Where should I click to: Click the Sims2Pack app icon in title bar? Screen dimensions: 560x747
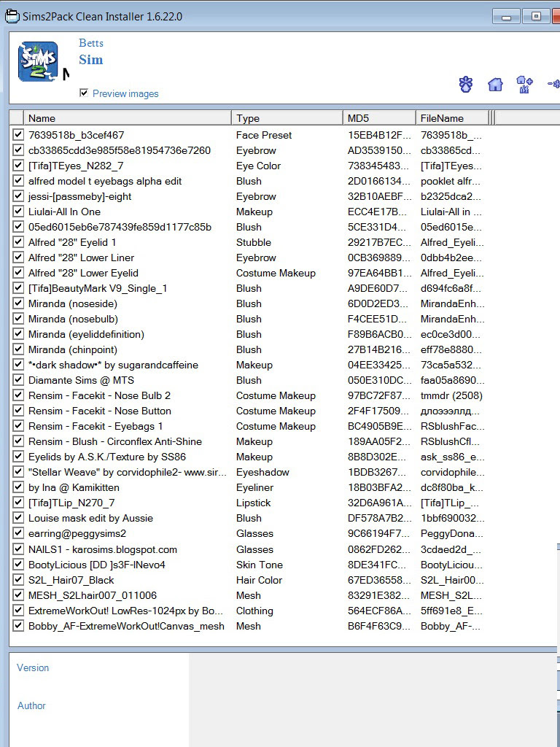12,16
